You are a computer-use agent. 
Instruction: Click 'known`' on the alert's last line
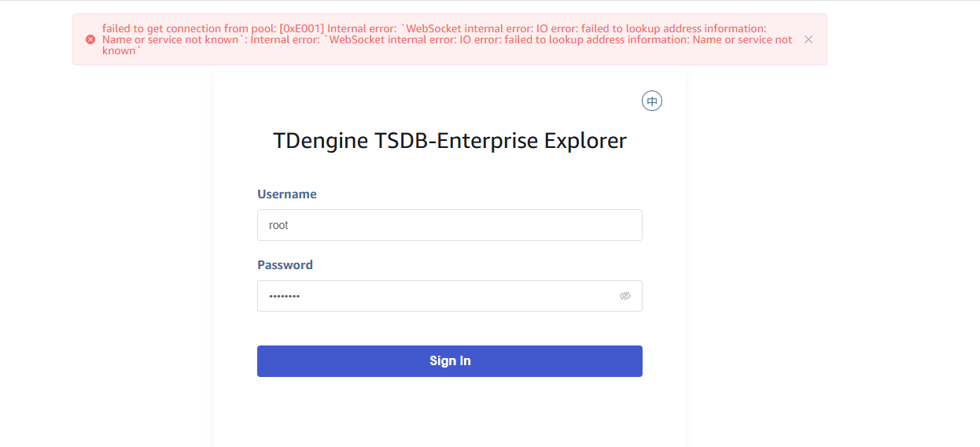(x=120, y=51)
